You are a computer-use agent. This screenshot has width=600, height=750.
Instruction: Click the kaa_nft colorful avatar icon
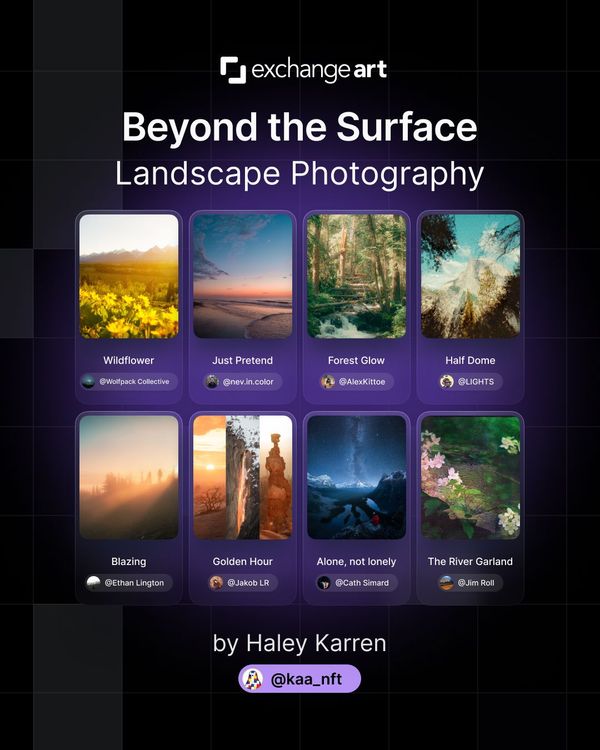click(253, 679)
